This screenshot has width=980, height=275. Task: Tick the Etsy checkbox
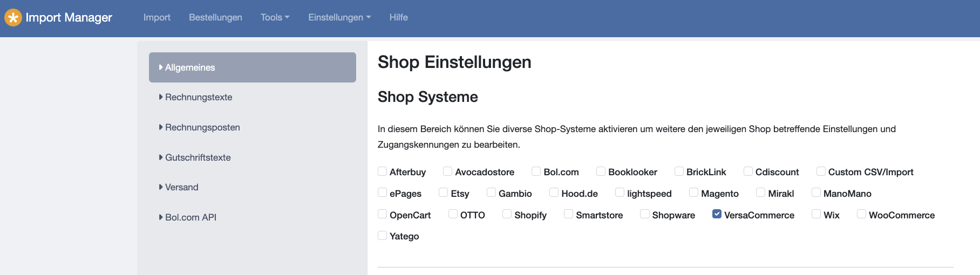443,192
